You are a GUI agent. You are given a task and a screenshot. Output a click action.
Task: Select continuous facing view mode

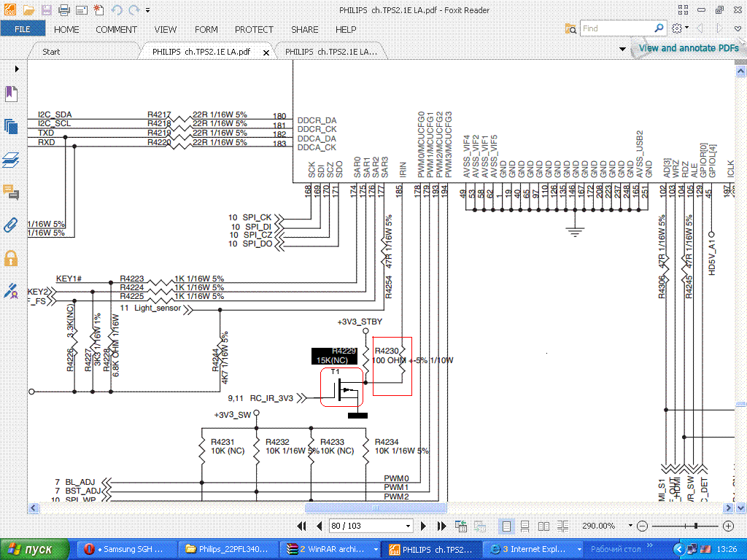[562, 526]
